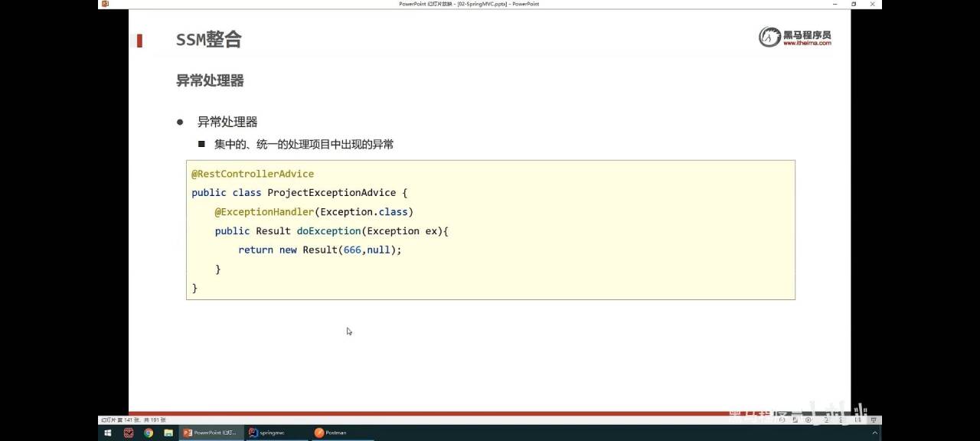Click the PowerPoint icon in the title bar

105,4
